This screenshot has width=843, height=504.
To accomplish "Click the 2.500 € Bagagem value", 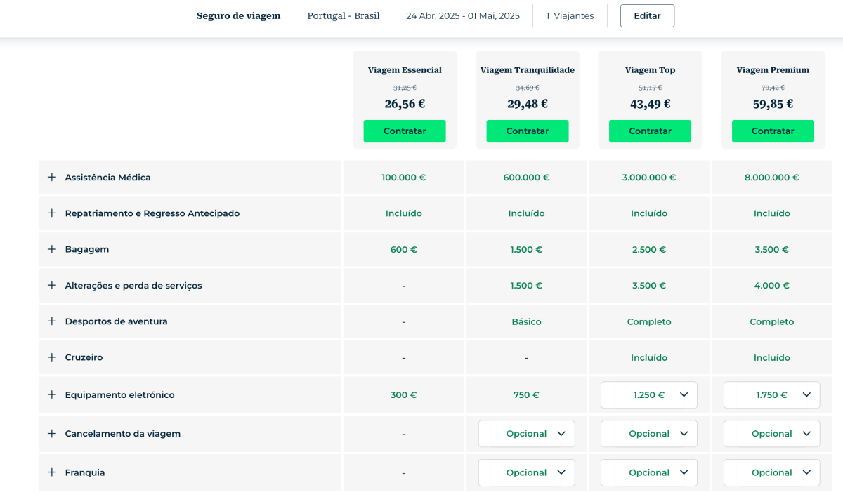I will 649,250.
